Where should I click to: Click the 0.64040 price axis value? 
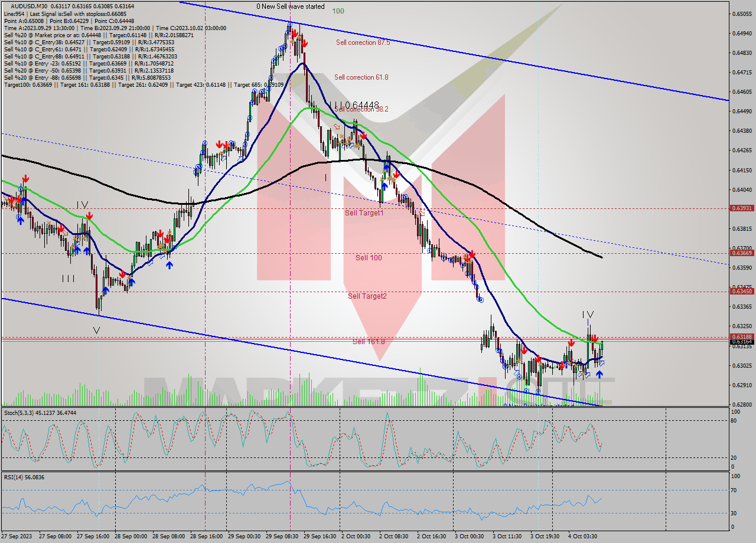(742, 190)
